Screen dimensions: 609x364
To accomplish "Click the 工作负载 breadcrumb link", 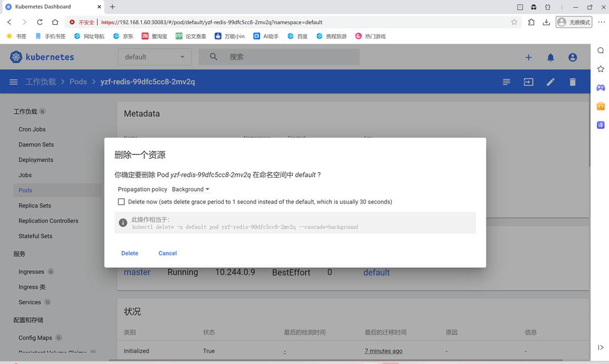I will [x=41, y=82].
